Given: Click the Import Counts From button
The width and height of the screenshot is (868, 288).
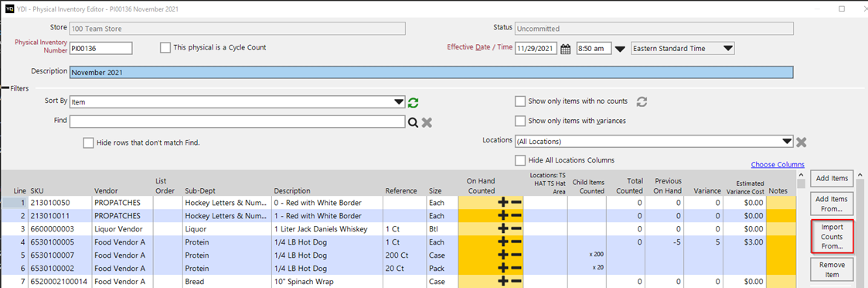Looking at the screenshot, I should tap(832, 236).
